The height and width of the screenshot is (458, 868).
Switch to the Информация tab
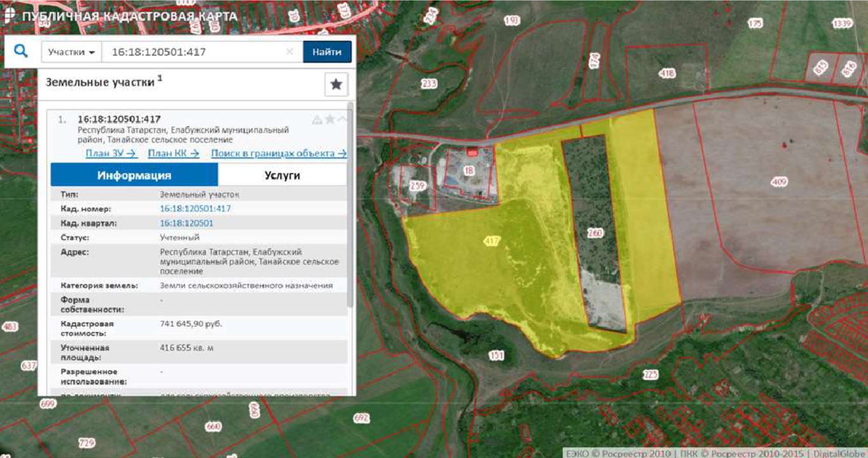click(134, 175)
